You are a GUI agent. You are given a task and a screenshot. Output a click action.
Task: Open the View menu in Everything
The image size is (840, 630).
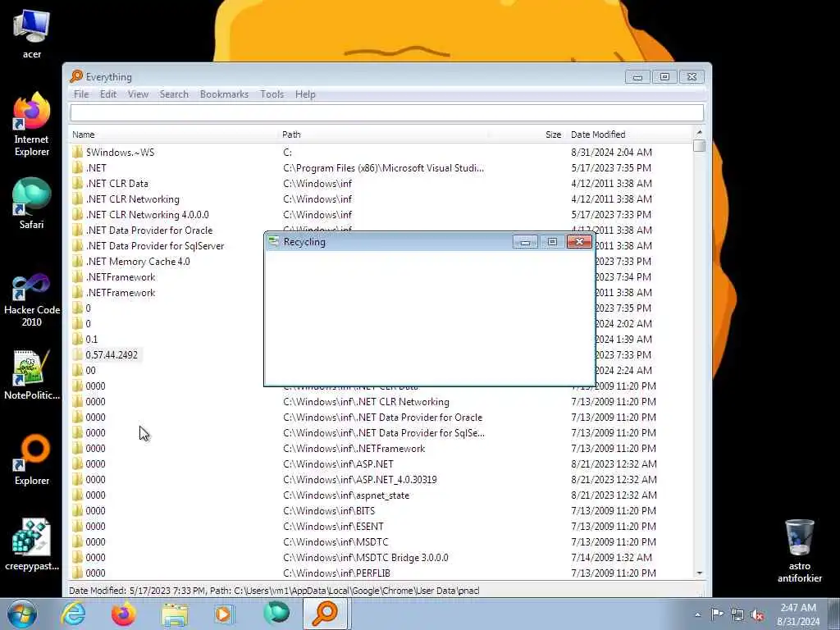138,94
